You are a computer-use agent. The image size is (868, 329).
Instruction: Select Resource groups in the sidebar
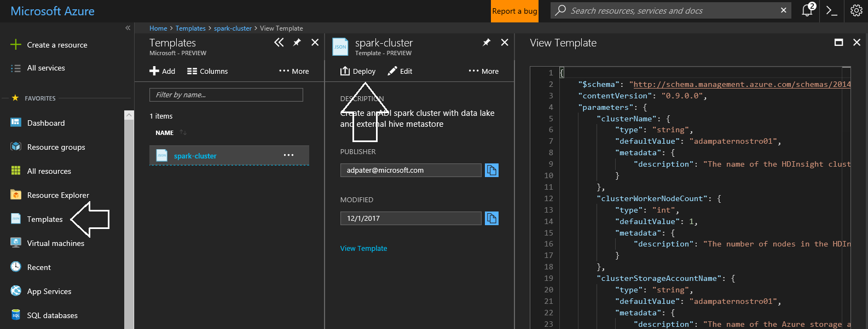(56, 147)
